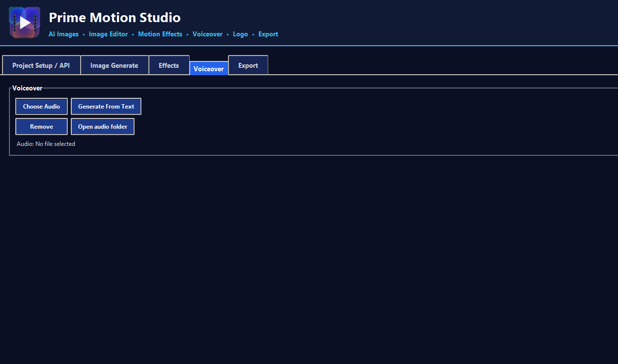Switch to the Image Generate tab

114,65
